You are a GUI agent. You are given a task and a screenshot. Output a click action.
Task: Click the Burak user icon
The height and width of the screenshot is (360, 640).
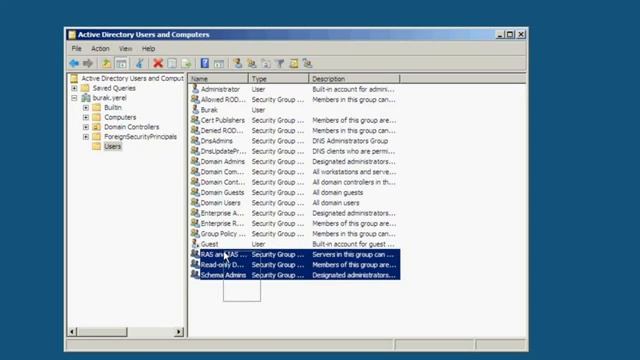click(196, 109)
